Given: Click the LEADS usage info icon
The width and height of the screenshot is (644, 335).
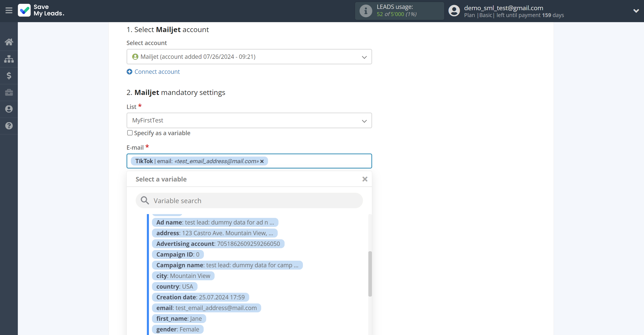Looking at the screenshot, I should pyautogui.click(x=366, y=11).
